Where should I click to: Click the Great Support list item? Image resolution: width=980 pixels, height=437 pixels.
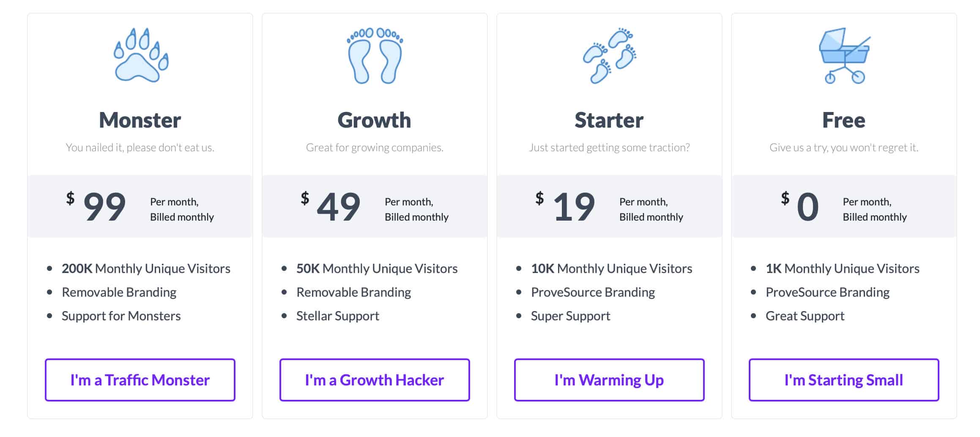click(x=805, y=316)
